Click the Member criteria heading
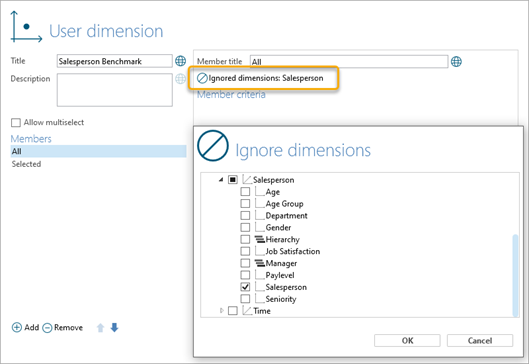 pos(231,94)
